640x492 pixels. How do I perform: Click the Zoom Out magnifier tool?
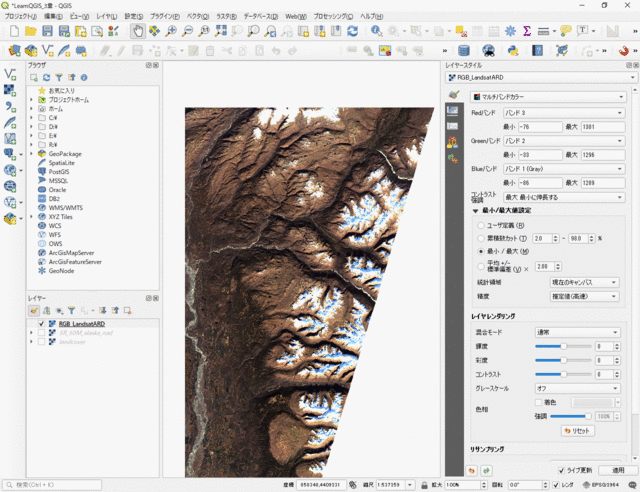(x=187, y=31)
